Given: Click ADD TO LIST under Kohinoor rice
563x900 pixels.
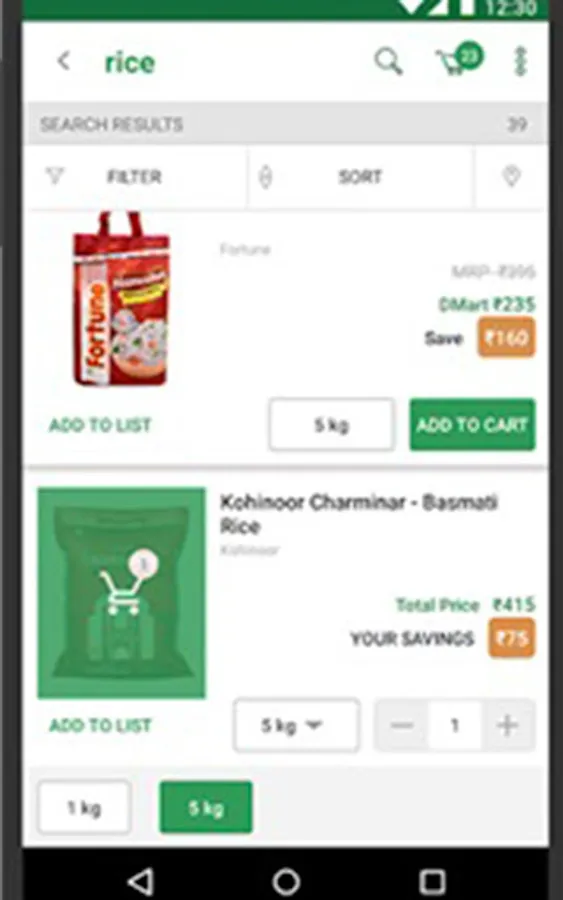Looking at the screenshot, I should [100, 726].
